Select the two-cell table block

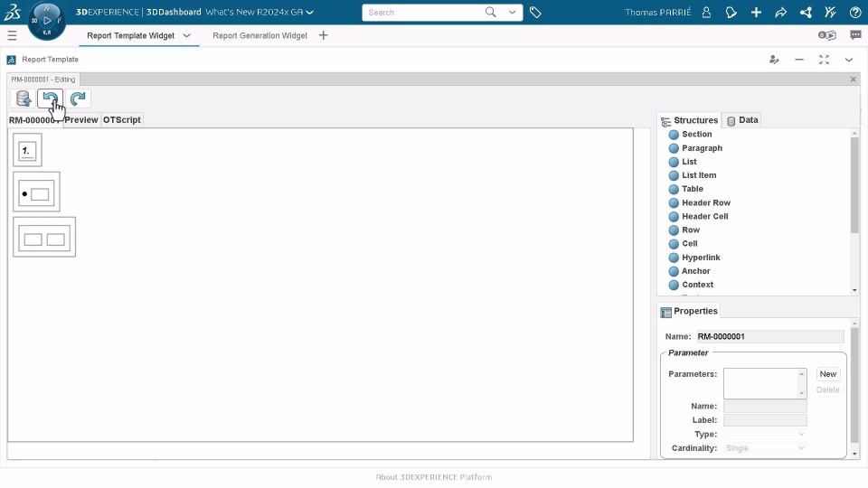point(44,238)
